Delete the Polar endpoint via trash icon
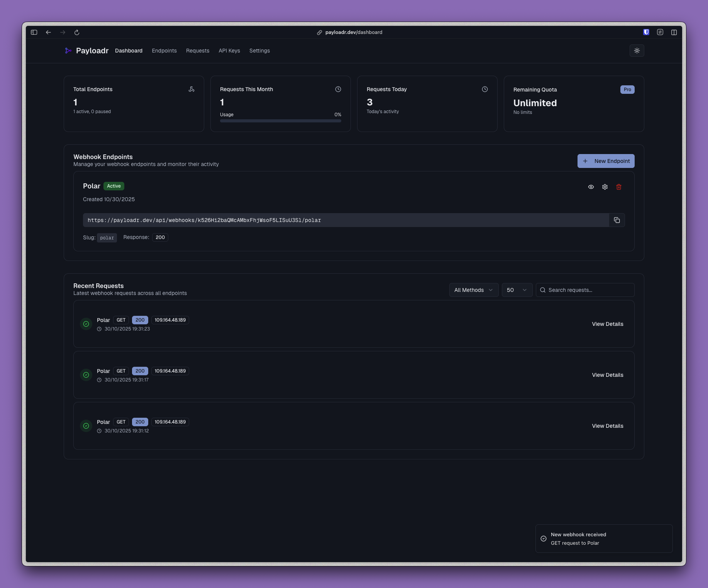The image size is (708, 588). click(x=619, y=186)
